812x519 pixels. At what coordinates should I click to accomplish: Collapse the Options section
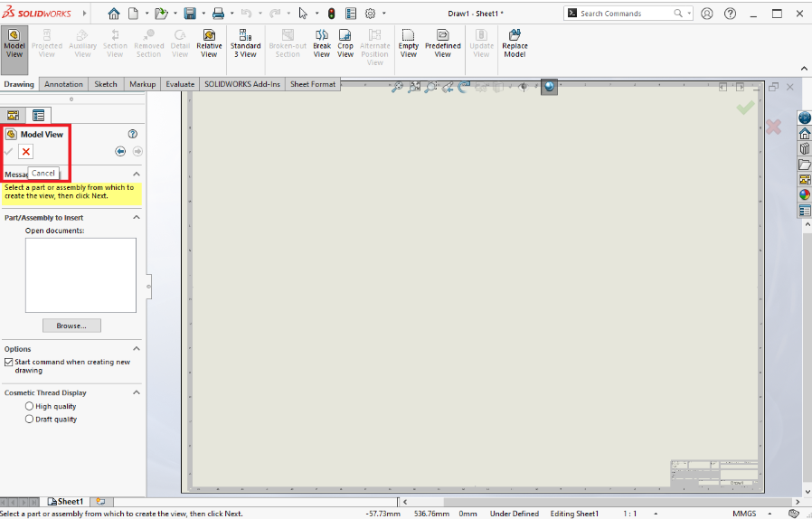click(x=137, y=349)
